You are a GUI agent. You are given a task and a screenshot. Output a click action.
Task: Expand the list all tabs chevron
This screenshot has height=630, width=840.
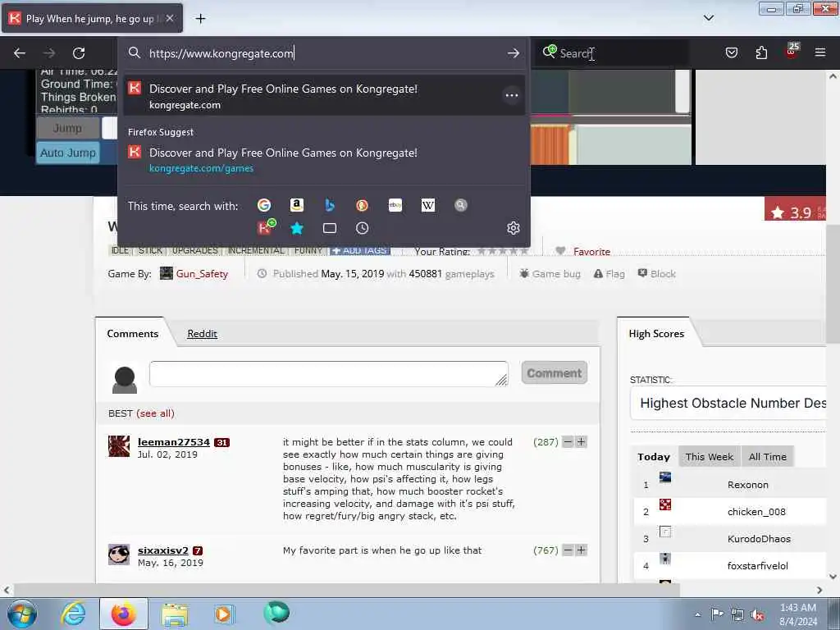pyautogui.click(x=708, y=18)
